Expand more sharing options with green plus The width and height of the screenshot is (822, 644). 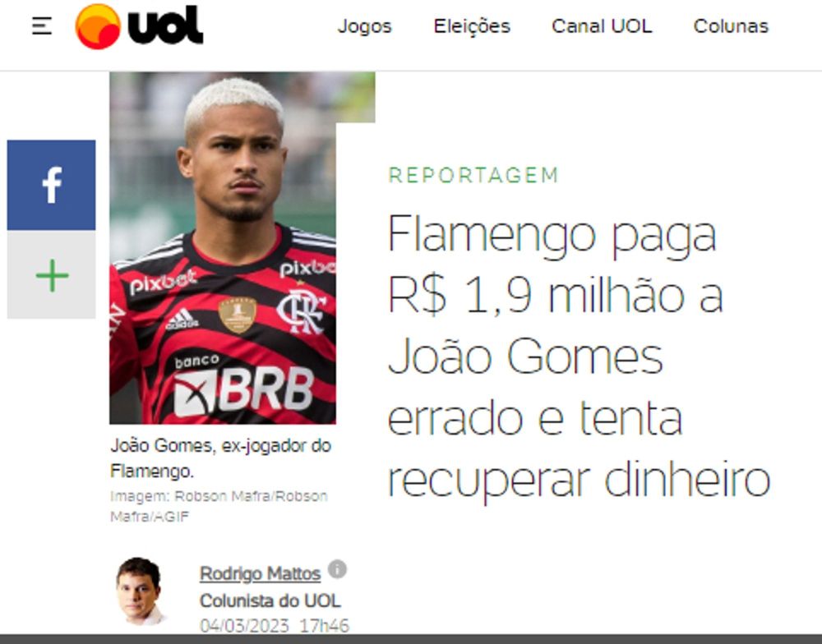[x=51, y=275]
